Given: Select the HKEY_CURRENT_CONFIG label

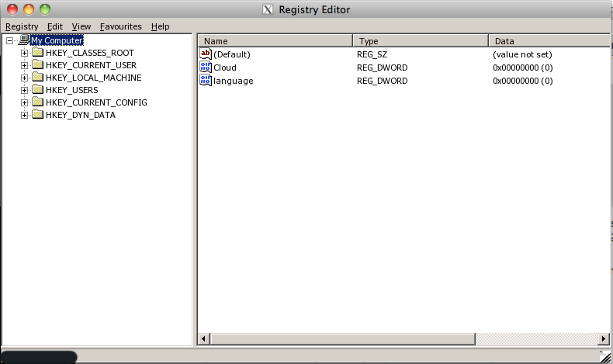Looking at the screenshot, I should (x=96, y=102).
